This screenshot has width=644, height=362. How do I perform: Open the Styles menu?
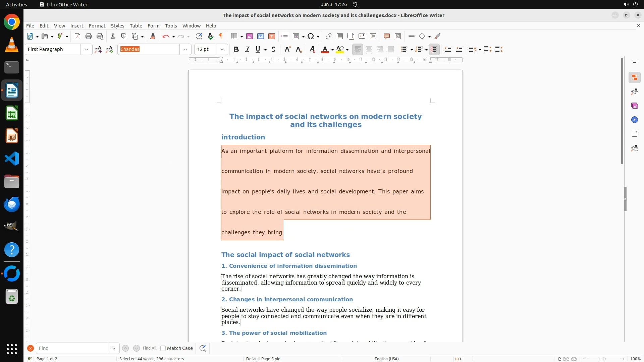pos(117,25)
